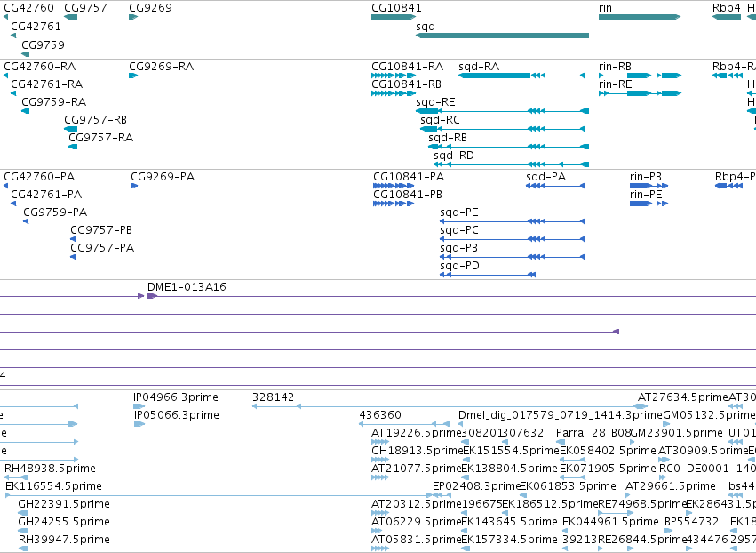Open the RH48938.5prime EST label
The width and height of the screenshot is (756, 553).
50,469
